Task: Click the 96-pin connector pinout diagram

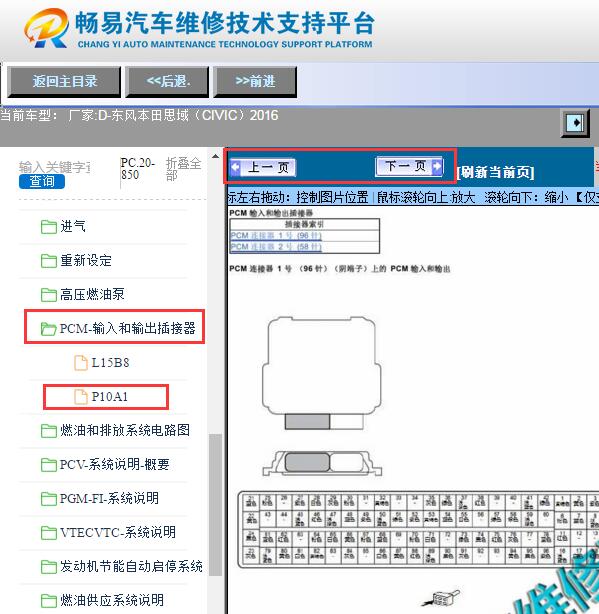Action: 418,529
